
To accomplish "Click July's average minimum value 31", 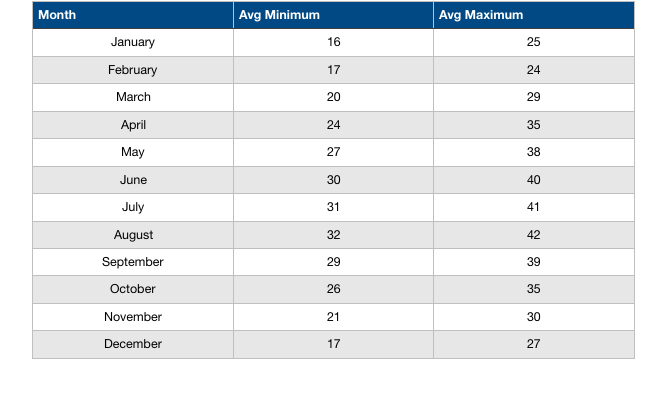I will pos(333,207).
